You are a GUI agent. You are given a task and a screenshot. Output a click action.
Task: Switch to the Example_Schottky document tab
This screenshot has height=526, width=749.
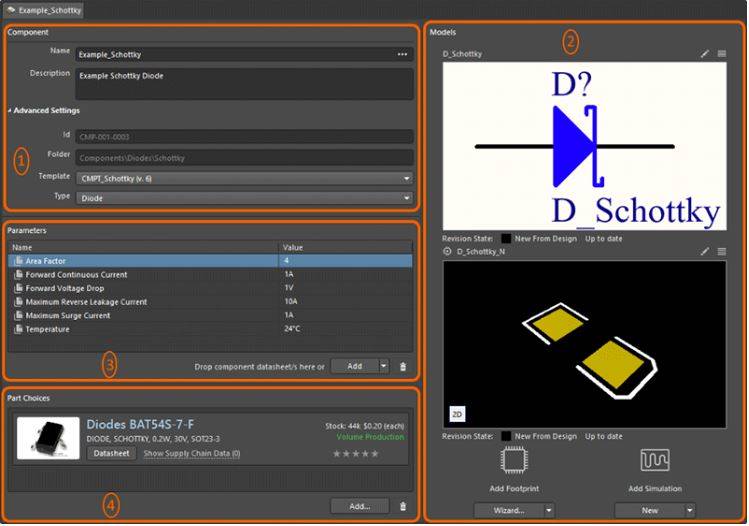coord(46,9)
